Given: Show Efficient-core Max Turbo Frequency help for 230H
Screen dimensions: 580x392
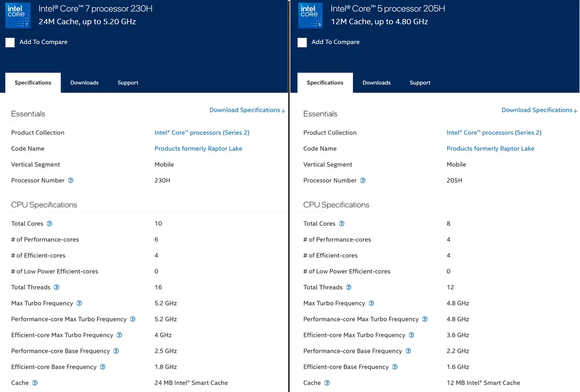Looking at the screenshot, I should (119, 335).
